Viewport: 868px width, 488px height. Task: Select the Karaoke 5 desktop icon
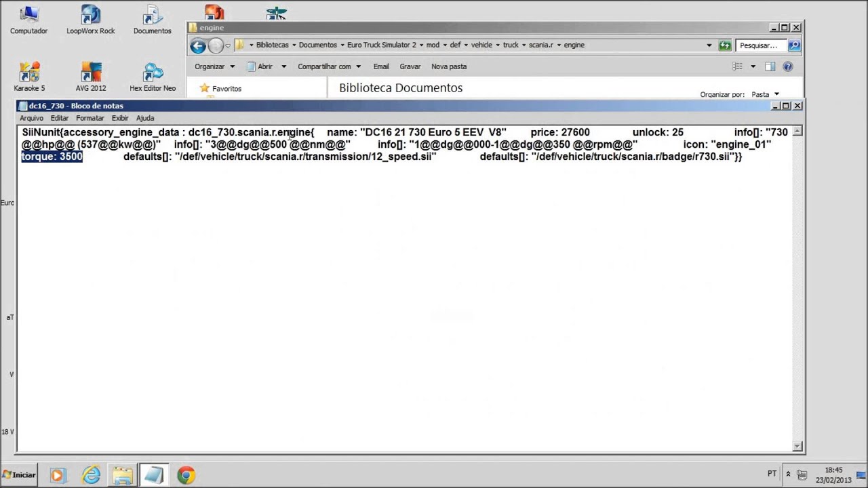(29, 77)
